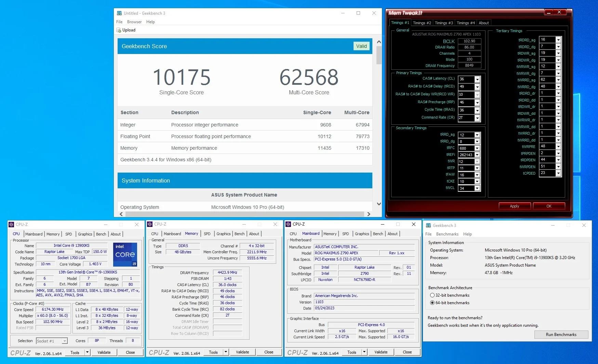Open the tRDRD_sg dropdown in Tertiary Timings
Image resolution: width=598 pixels, height=364 pixels.
point(558,40)
